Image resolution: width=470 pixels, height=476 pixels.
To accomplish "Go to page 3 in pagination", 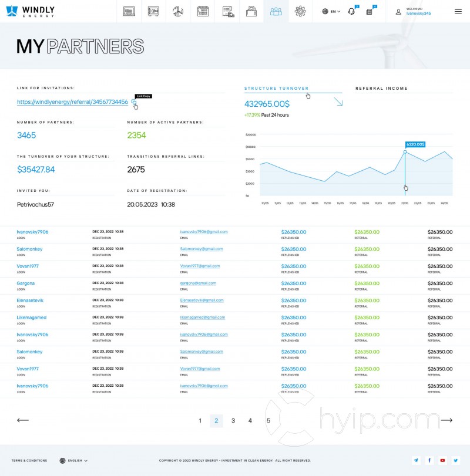I will (x=233, y=420).
